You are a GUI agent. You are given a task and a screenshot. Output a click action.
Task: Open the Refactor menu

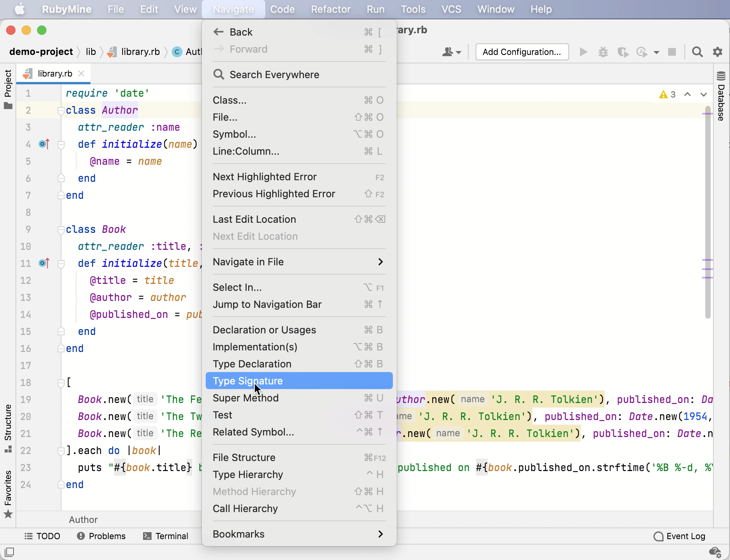click(331, 9)
